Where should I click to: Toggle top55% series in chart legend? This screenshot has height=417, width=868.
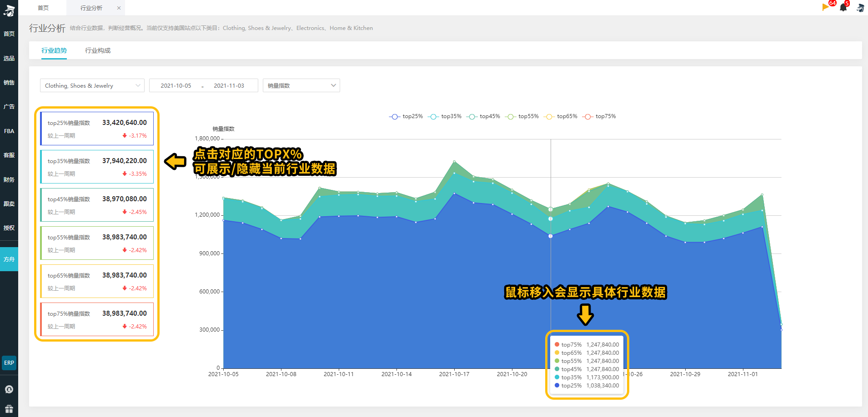522,116
